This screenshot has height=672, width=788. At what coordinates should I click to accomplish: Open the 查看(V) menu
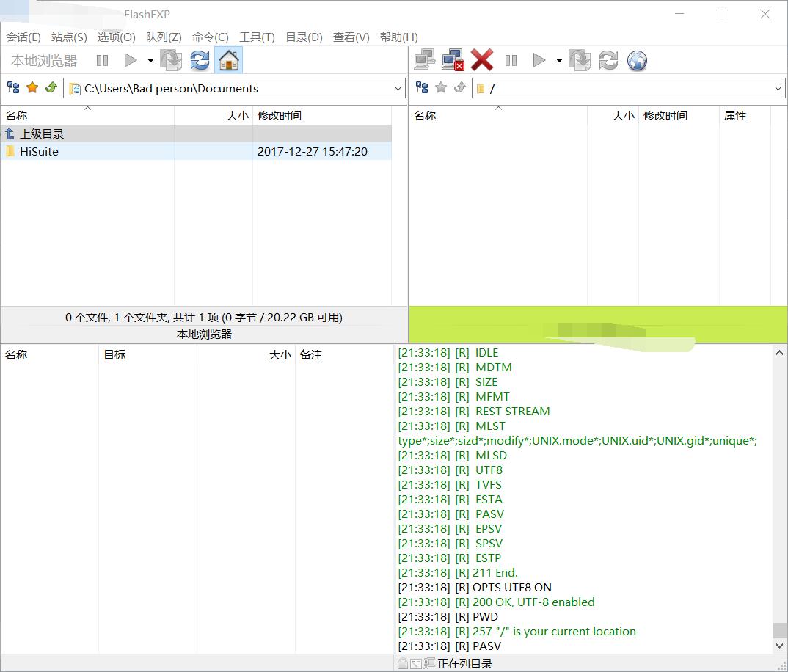pos(351,37)
